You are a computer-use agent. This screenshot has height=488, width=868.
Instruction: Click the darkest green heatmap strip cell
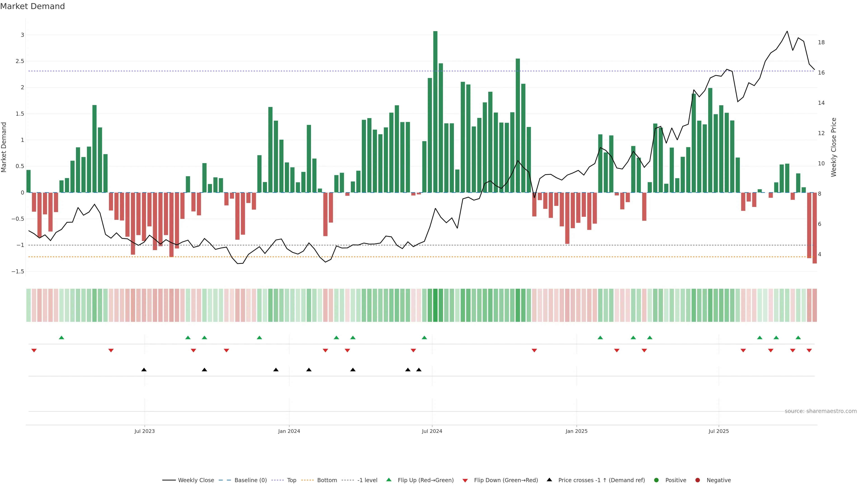click(435, 305)
